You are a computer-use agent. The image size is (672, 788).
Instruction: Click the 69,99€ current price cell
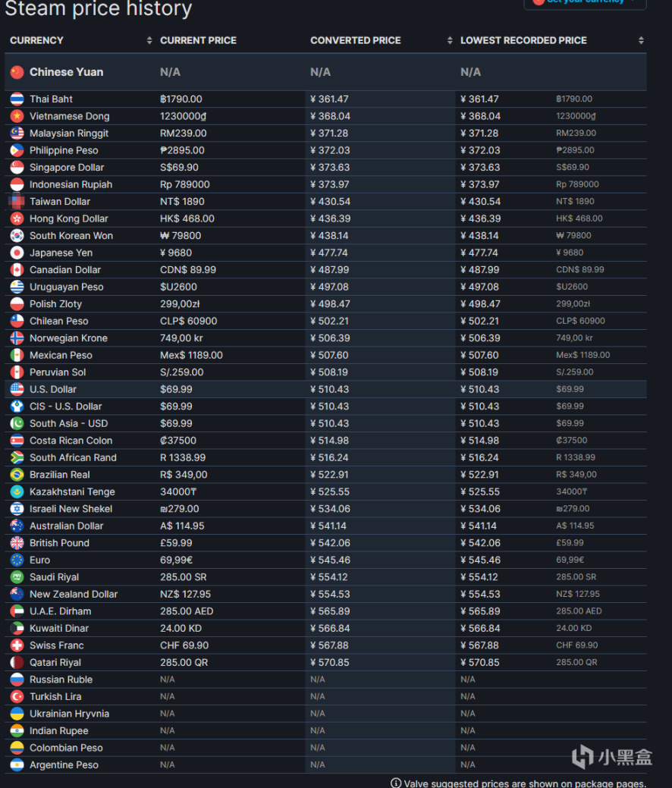[177, 560]
